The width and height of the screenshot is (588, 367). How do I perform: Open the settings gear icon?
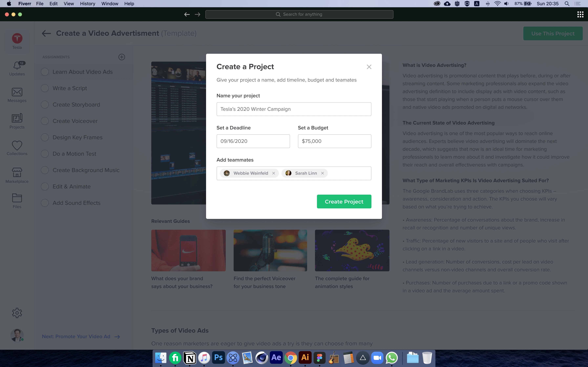pyautogui.click(x=17, y=313)
